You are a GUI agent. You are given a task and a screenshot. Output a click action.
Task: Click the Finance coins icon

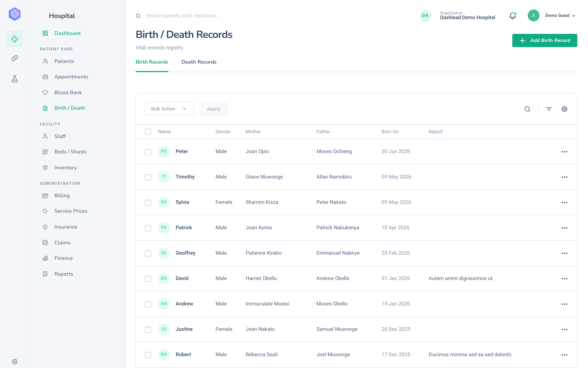coord(45,258)
